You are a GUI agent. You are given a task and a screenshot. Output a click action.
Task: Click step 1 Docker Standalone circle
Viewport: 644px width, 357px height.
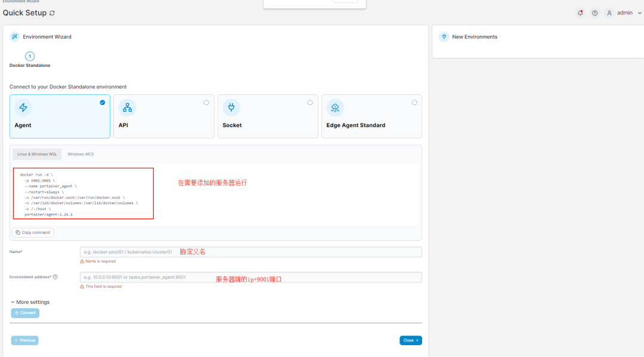coord(30,56)
